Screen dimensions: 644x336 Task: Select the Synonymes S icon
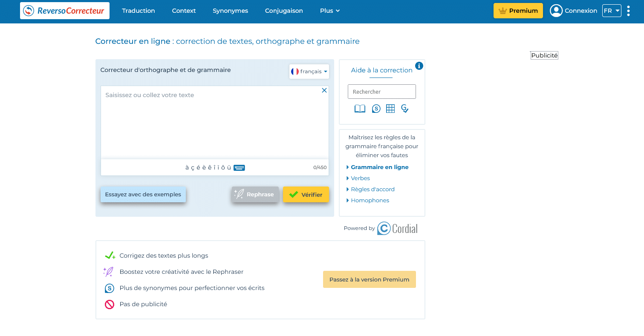(376, 109)
